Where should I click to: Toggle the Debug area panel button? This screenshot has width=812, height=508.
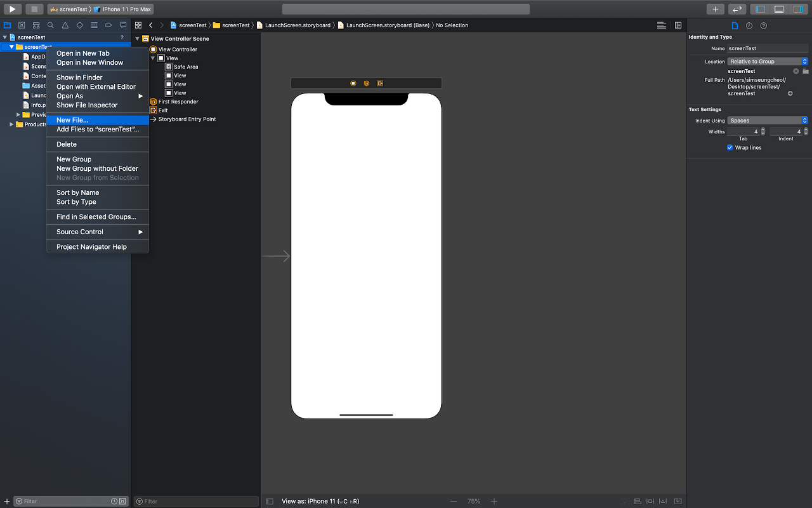pyautogui.click(x=779, y=9)
